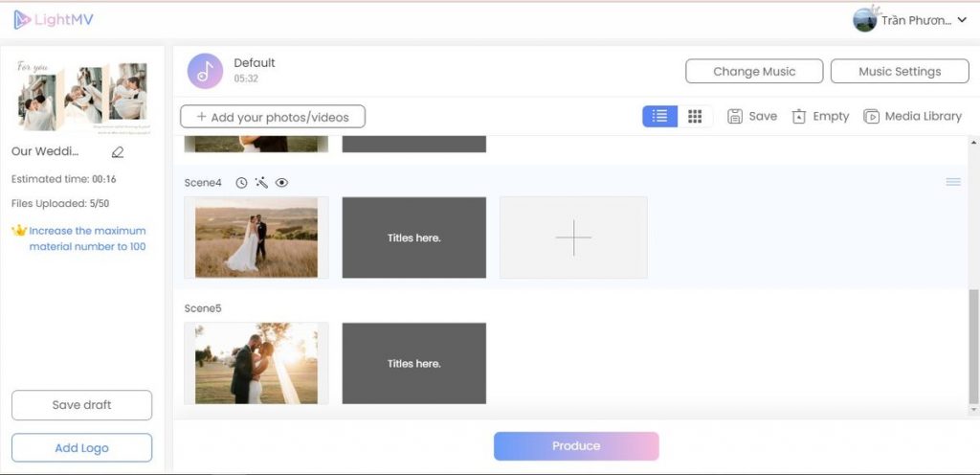Click the LightMV logo

pos(54,20)
